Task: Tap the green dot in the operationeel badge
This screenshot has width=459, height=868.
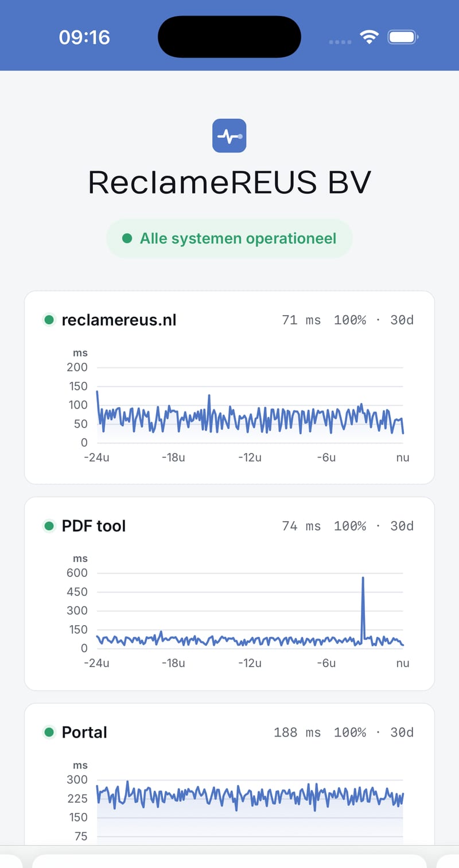Action: (x=128, y=238)
